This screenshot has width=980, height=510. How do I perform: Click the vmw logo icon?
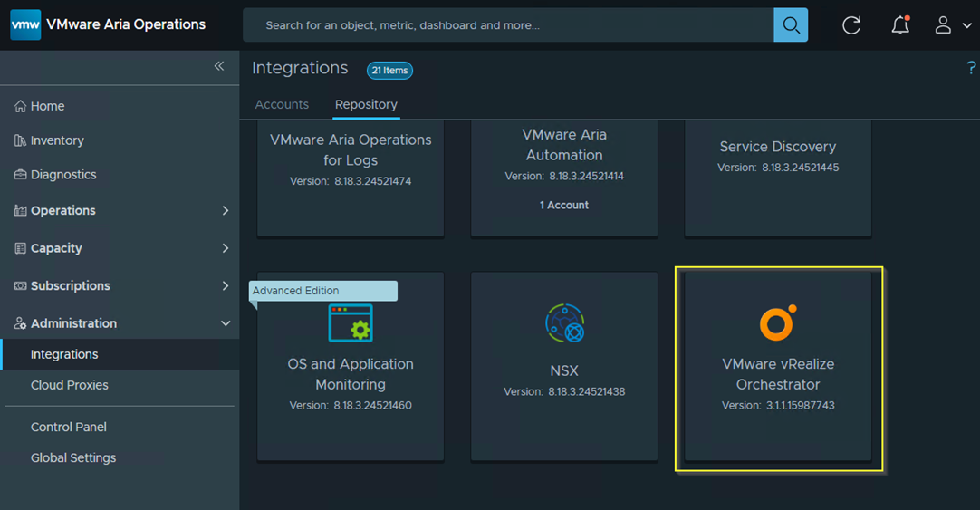click(x=25, y=25)
